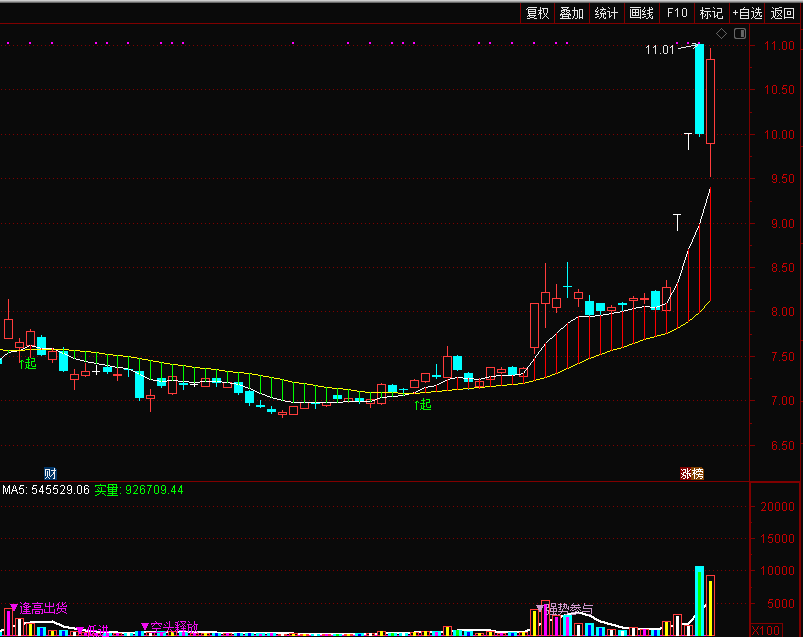Go back with 返回 button
This screenshot has width=803, height=637.
(x=783, y=13)
